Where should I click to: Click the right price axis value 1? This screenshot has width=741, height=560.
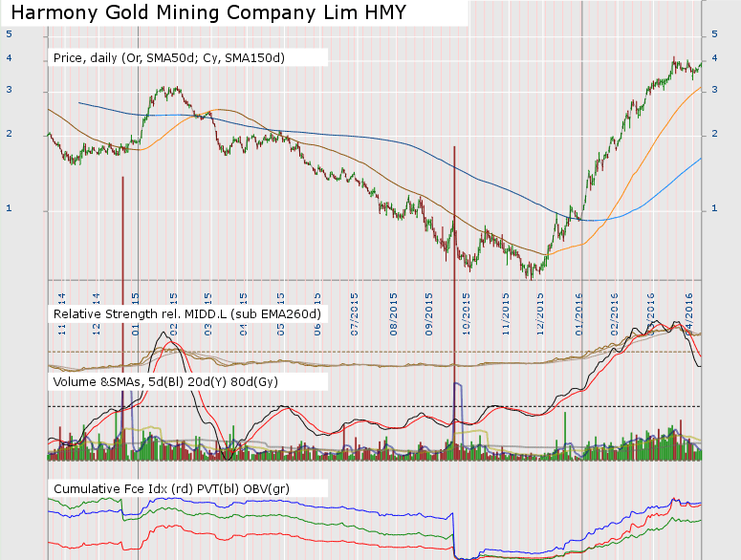tap(714, 208)
